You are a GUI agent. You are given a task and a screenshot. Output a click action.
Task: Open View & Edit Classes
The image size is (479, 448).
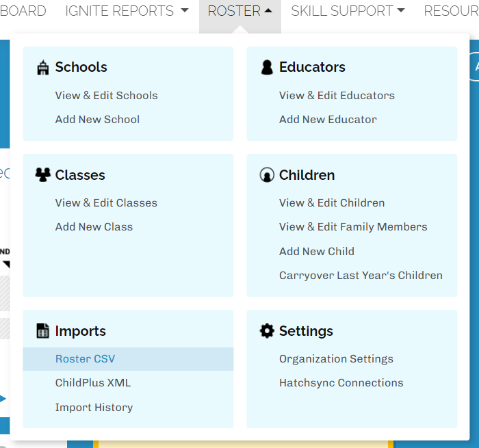106,203
